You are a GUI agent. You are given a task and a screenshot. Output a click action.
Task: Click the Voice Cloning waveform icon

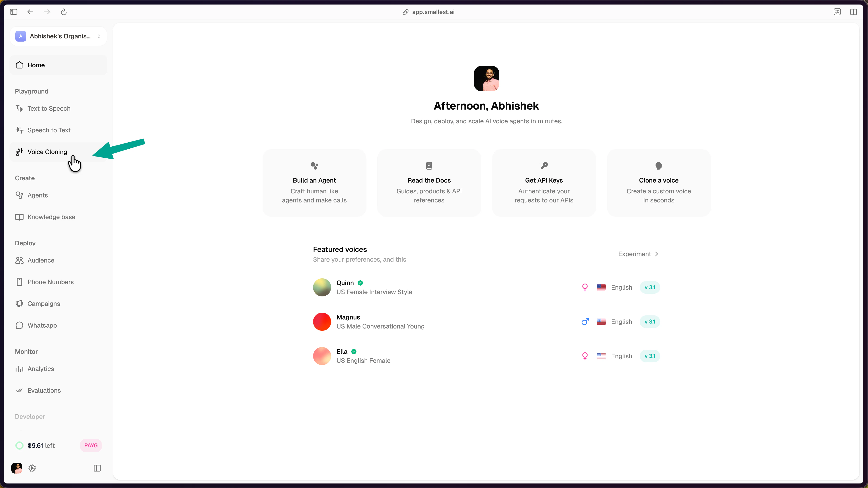tap(19, 152)
